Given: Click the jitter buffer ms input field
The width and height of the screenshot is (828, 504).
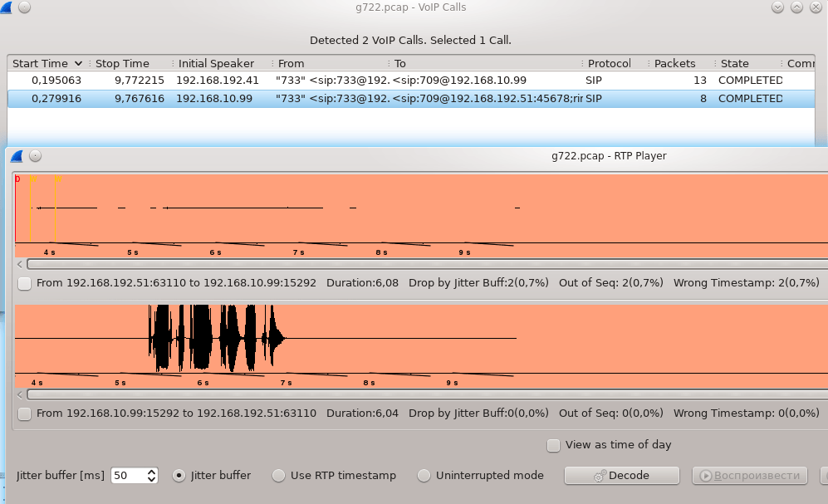Looking at the screenshot, I should point(129,476).
